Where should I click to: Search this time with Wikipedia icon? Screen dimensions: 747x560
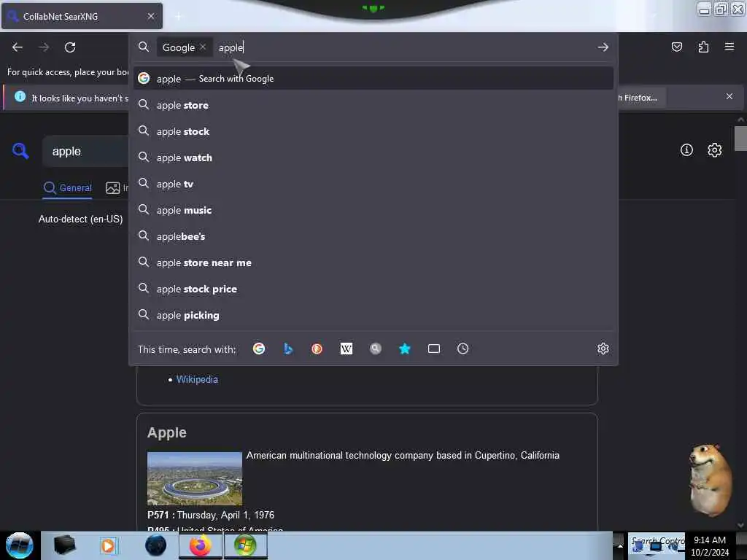pyautogui.click(x=347, y=349)
